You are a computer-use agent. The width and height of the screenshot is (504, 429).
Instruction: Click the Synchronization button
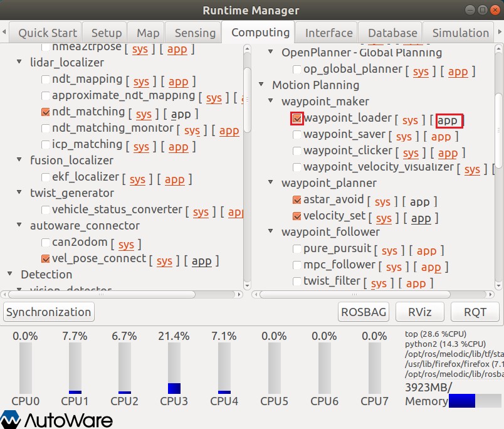[x=48, y=312]
